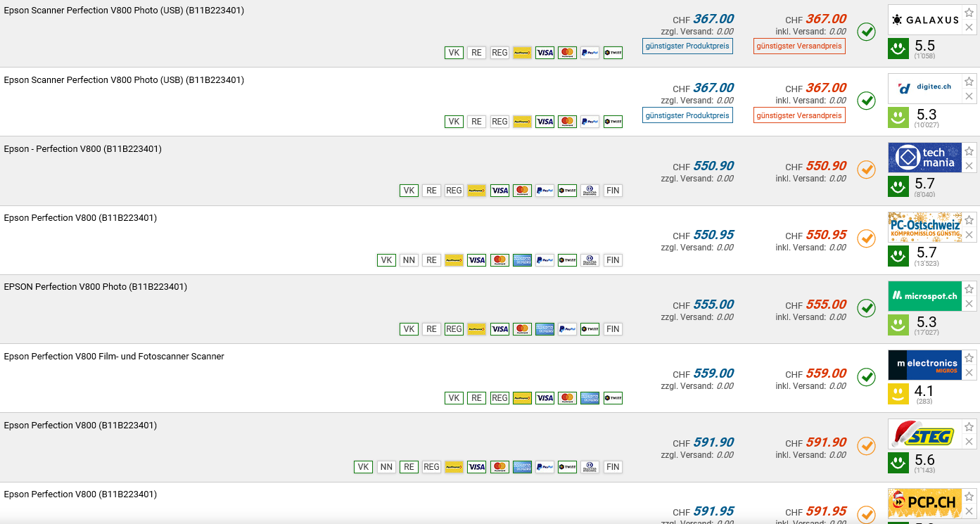Click Galaxus 'günstigster Produktpreis' badge
Image resolution: width=980 pixels, height=524 pixels.
(x=687, y=46)
